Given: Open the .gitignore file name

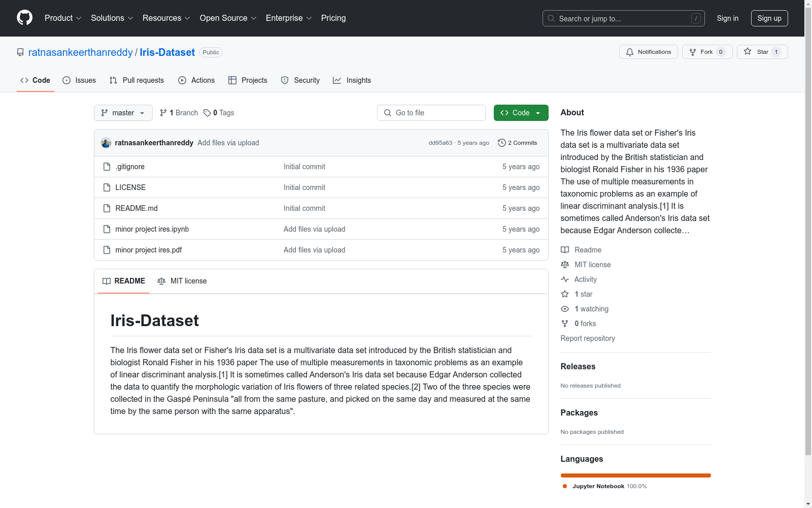Looking at the screenshot, I should tap(130, 167).
